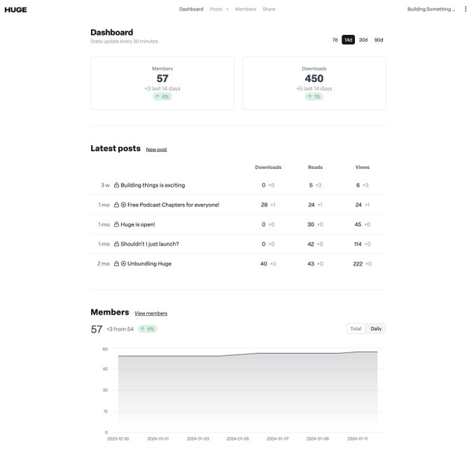Image resolution: width=476 pixels, height=461 pixels.
Task: Select the 30d time range
Action: [x=363, y=40]
